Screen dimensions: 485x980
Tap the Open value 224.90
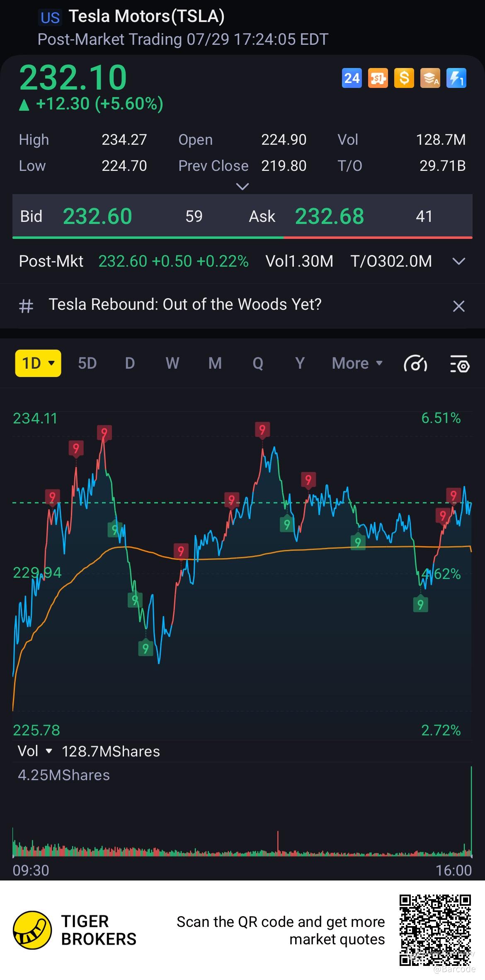click(x=284, y=140)
